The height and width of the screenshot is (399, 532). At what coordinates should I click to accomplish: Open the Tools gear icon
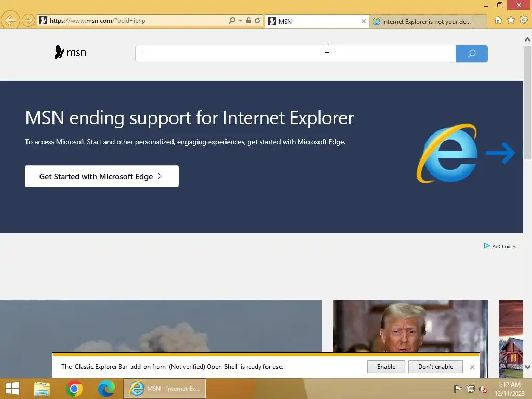pos(524,20)
